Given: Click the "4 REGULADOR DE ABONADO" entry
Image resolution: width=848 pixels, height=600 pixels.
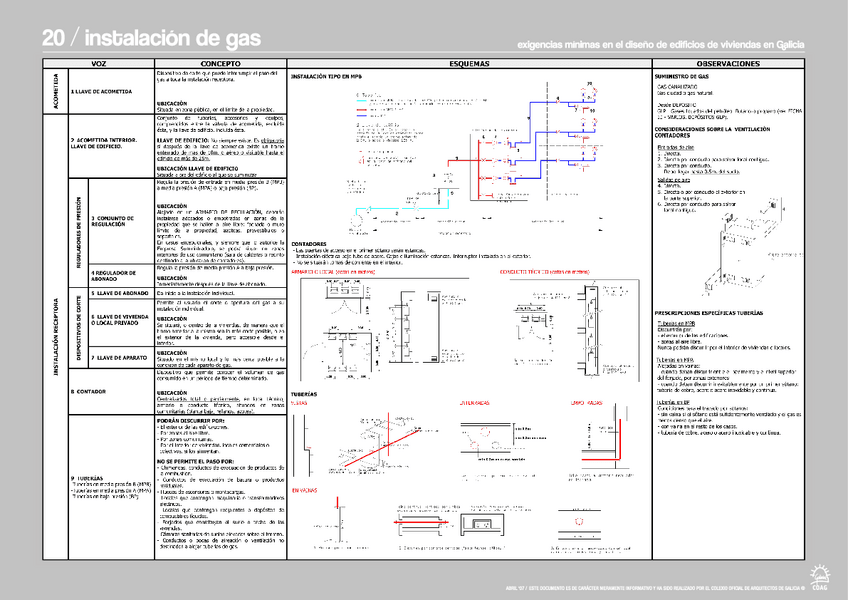Looking at the screenshot, I should 114,276.
